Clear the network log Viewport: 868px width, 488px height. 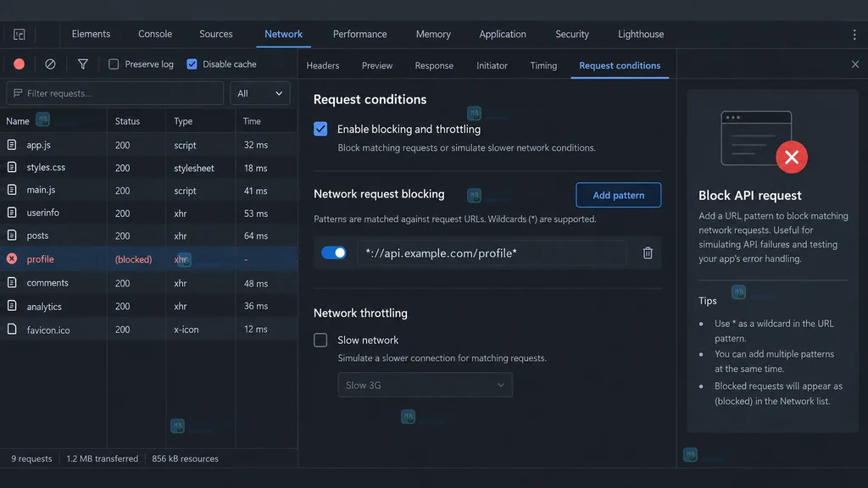50,64
